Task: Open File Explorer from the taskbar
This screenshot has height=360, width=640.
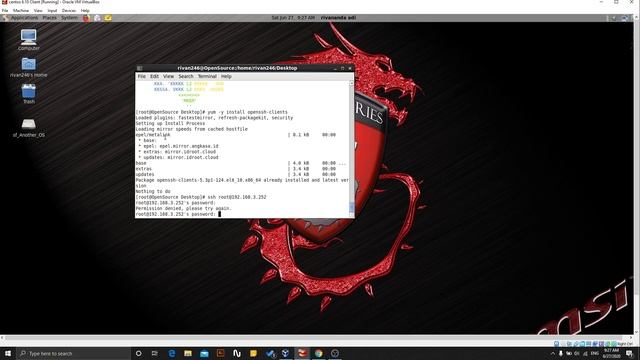Action: coord(188,353)
